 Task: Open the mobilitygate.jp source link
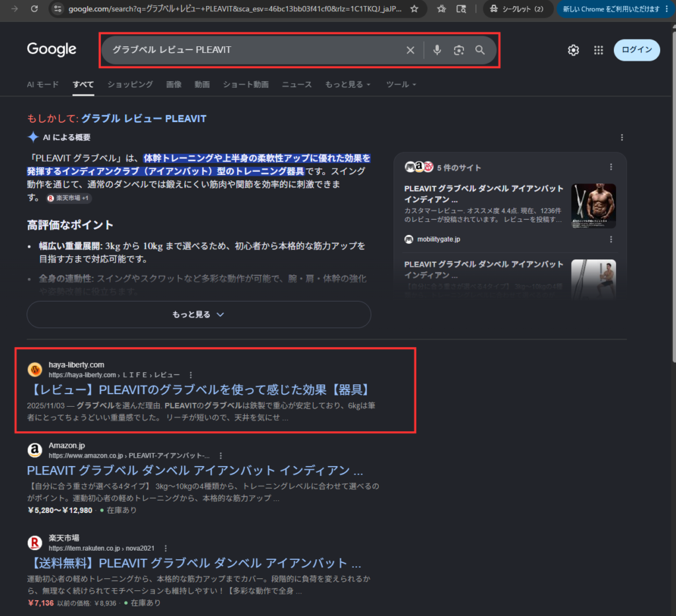(438, 239)
